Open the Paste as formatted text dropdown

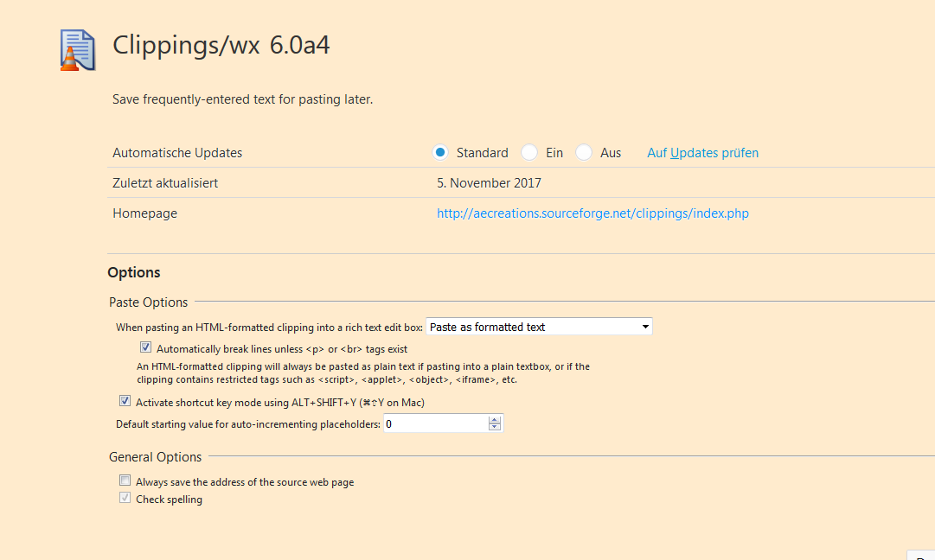(539, 327)
